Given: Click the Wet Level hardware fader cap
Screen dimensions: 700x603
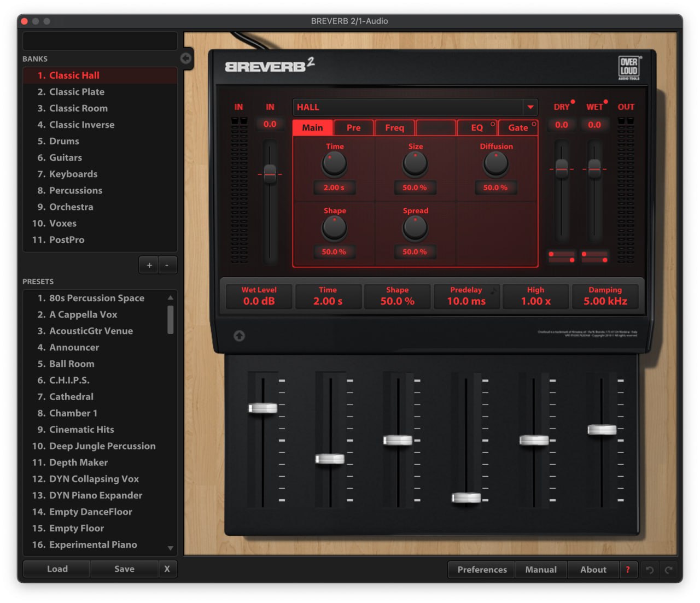Looking at the screenshot, I should coord(262,408).
